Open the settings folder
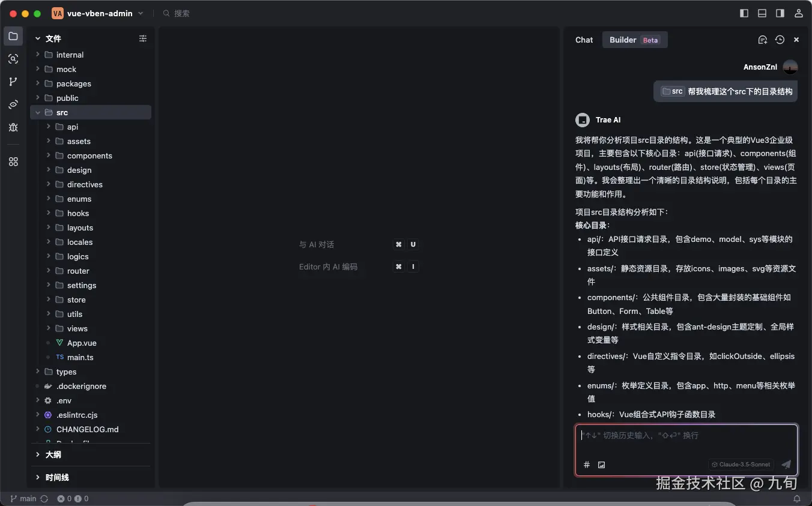 pyautogui.click(x=91, y=285)
